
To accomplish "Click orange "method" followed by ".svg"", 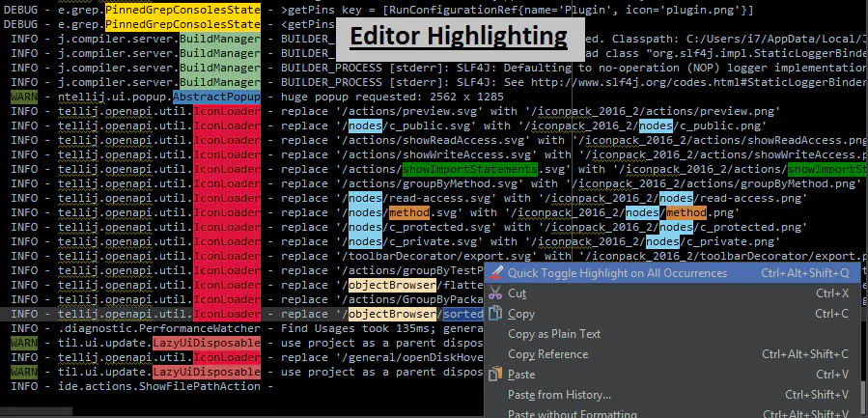I will pos(409,212).
